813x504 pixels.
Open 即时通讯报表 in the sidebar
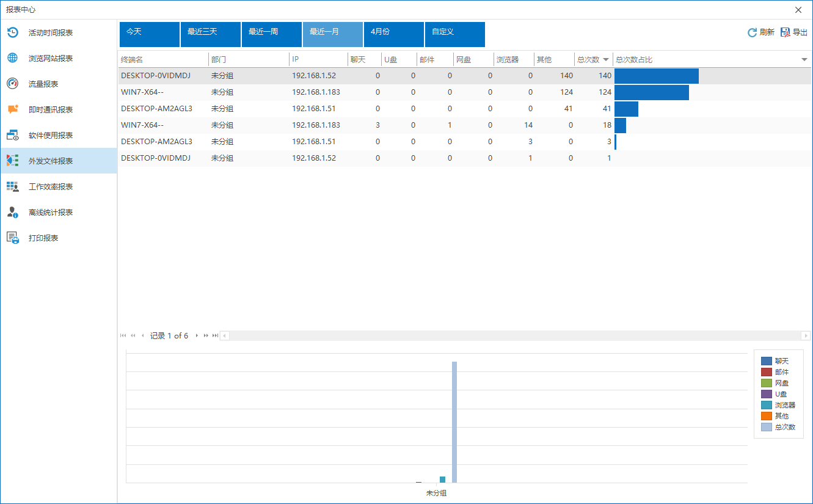coord(59,109)
